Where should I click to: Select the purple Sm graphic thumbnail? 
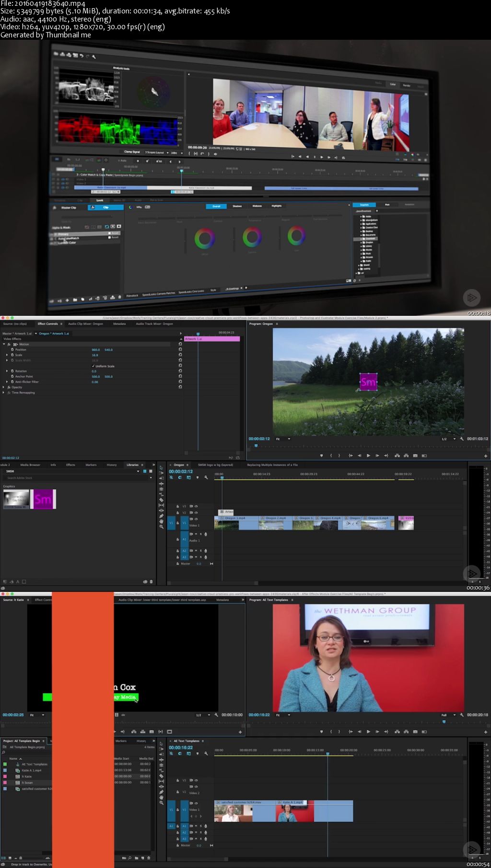click(43, 499)
